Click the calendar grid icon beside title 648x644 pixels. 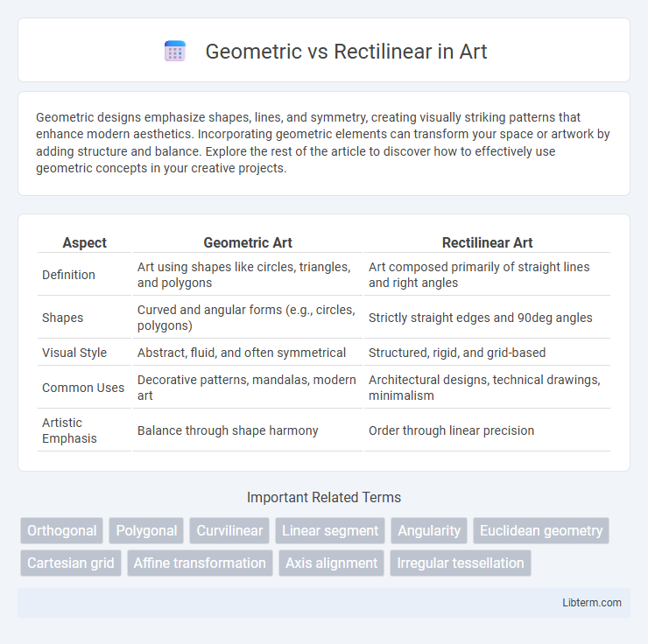click(175, 52)
